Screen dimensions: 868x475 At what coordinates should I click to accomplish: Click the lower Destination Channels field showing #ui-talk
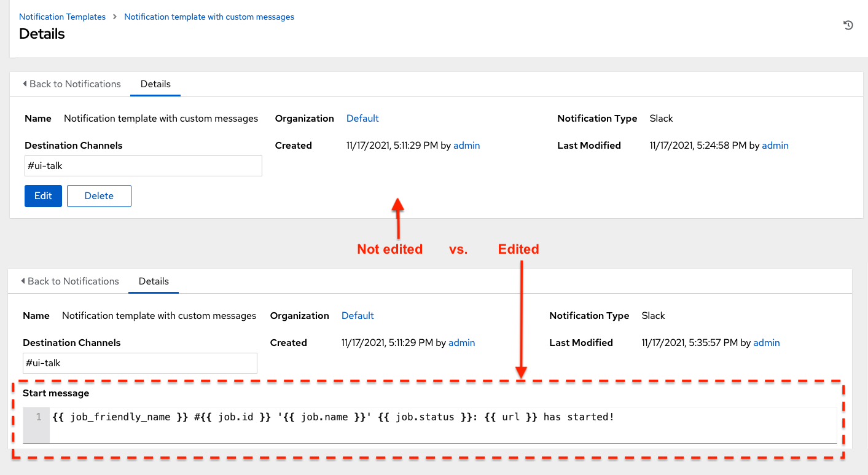[139, 363]
